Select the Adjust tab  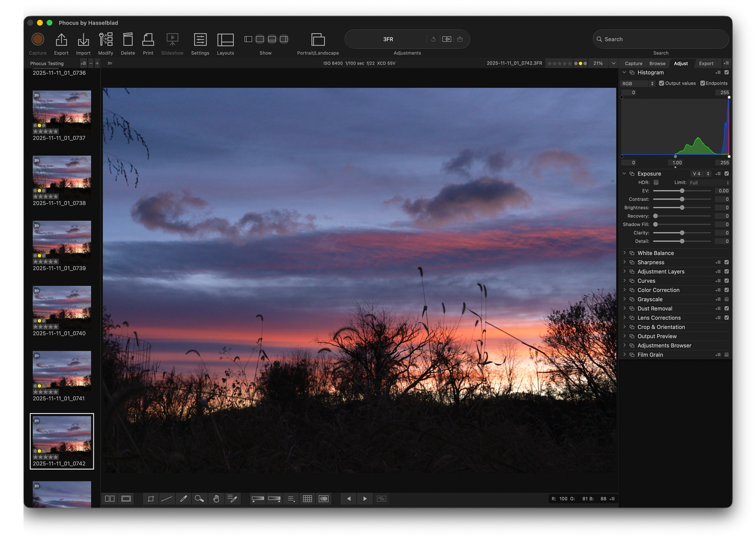coord(681,63)
